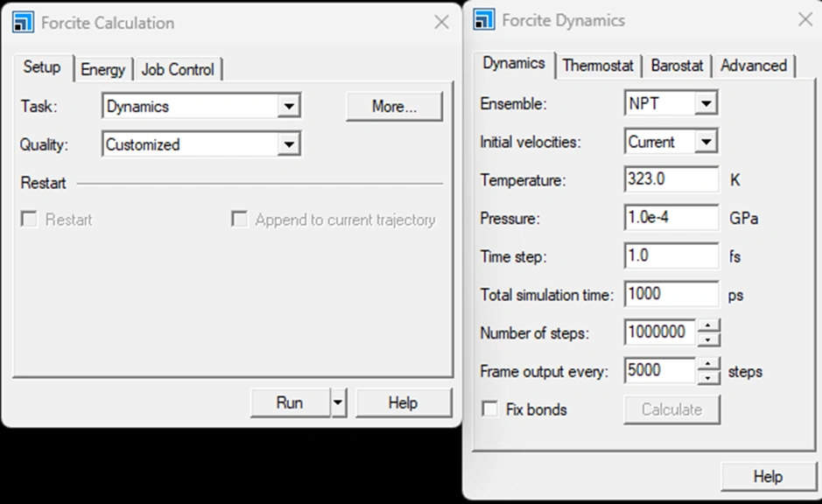822x504 pixels.
Task: Click the More... button
Action: 394,107
